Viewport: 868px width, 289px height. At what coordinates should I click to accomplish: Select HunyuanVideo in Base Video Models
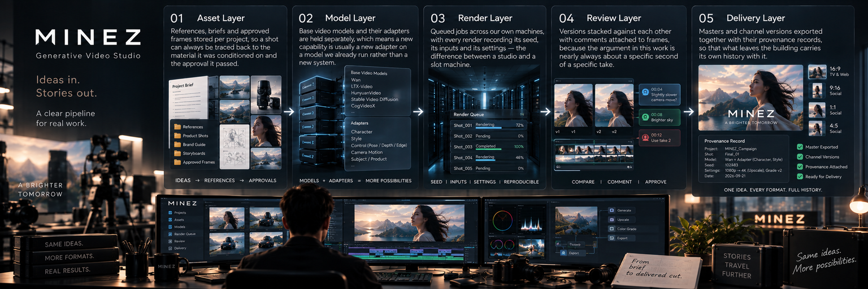(x=366, y=93)
